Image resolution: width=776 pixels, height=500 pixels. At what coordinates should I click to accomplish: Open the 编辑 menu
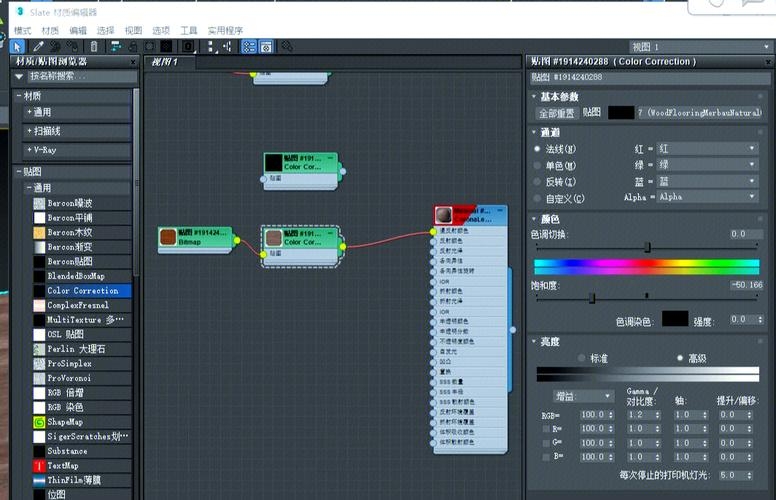(x=78, y=31)
